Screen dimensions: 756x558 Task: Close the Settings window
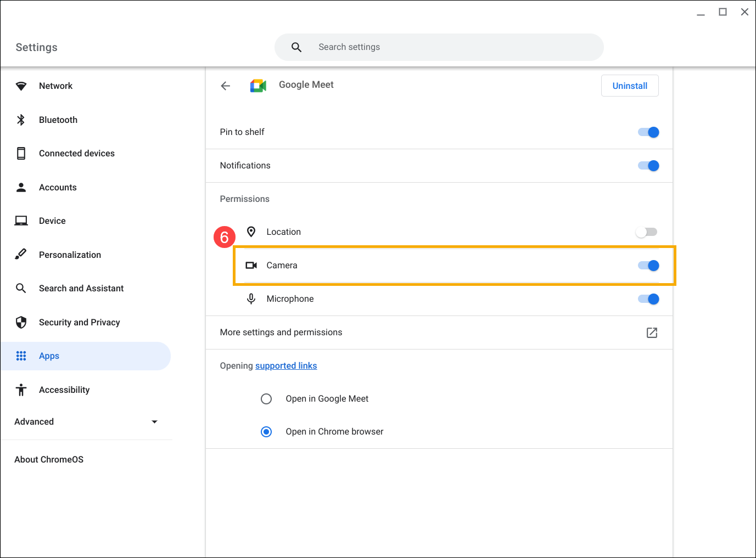tap(744, 12)
